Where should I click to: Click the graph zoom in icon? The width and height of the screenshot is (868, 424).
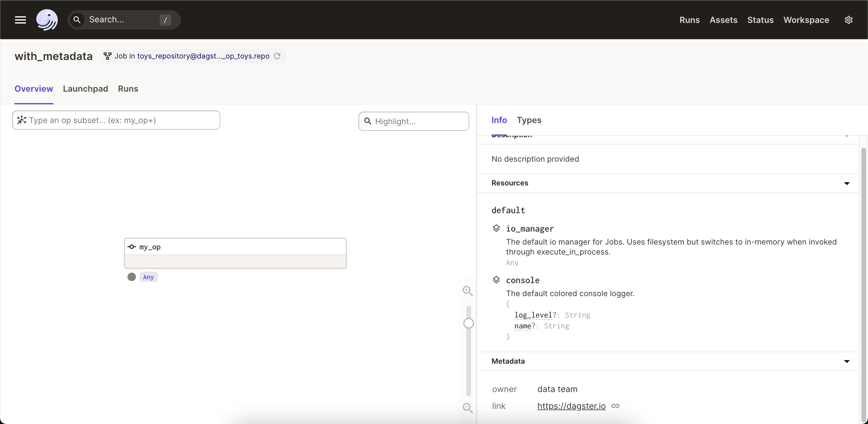(467, 291)
